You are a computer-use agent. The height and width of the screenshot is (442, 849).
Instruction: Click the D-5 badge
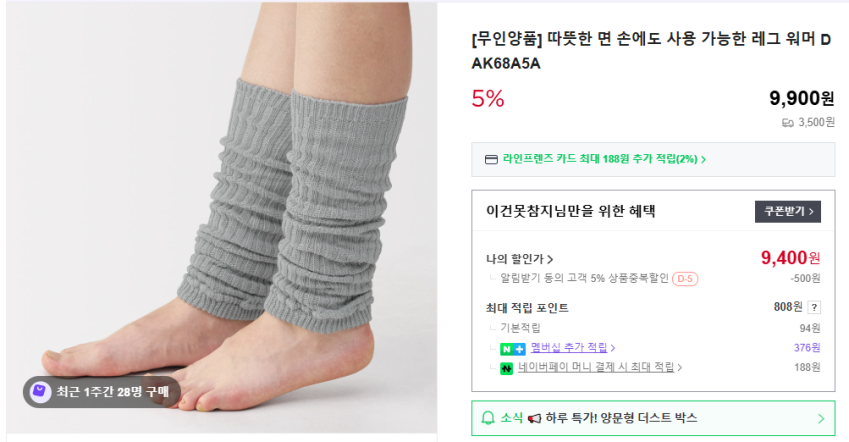(x=685, y=279)
